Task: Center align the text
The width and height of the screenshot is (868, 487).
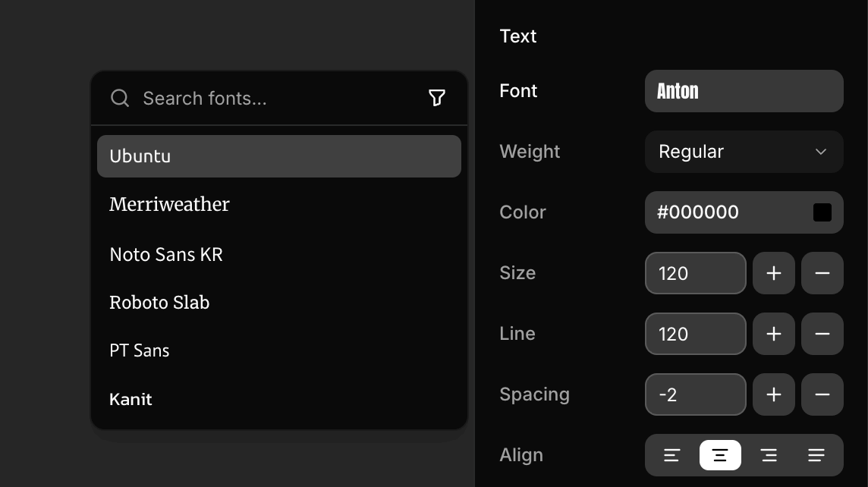Action: (720, 455)
